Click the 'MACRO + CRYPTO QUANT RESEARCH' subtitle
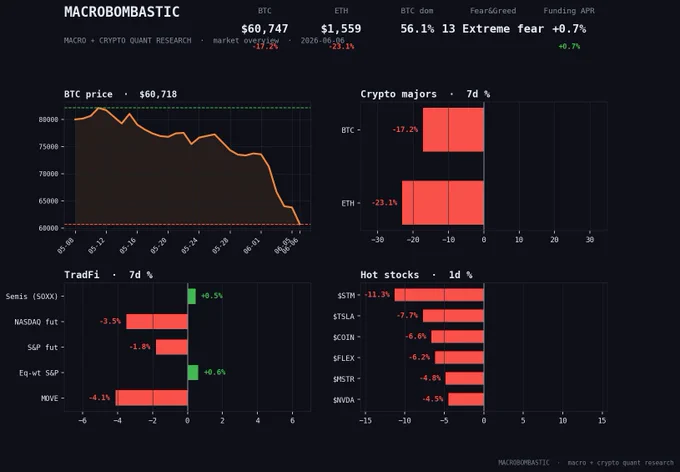The image size is (680, 472). click(x=128, y=40)
